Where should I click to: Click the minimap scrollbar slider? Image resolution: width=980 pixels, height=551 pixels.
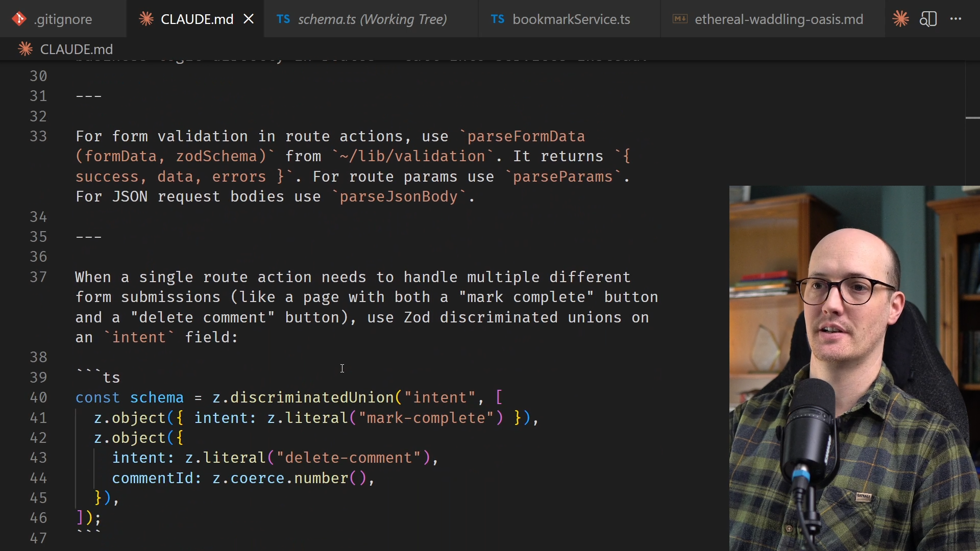click(x=972, y=118)
